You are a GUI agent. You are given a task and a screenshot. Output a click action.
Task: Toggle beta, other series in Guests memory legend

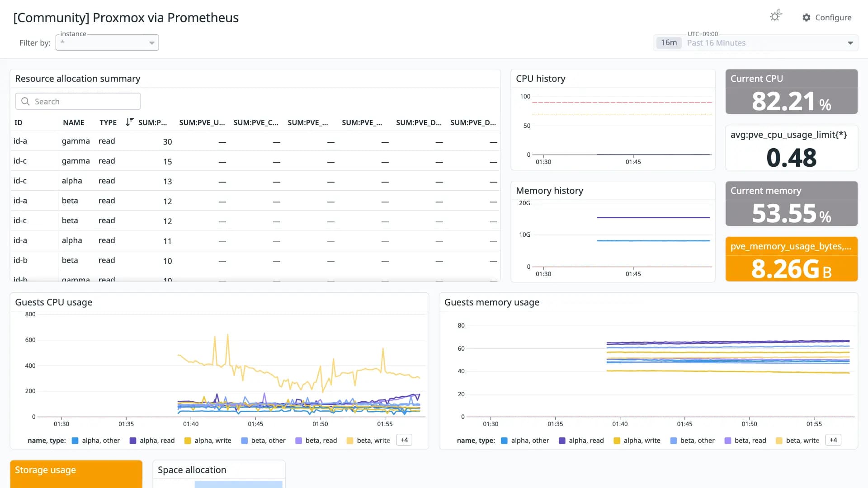click(693, 441)
